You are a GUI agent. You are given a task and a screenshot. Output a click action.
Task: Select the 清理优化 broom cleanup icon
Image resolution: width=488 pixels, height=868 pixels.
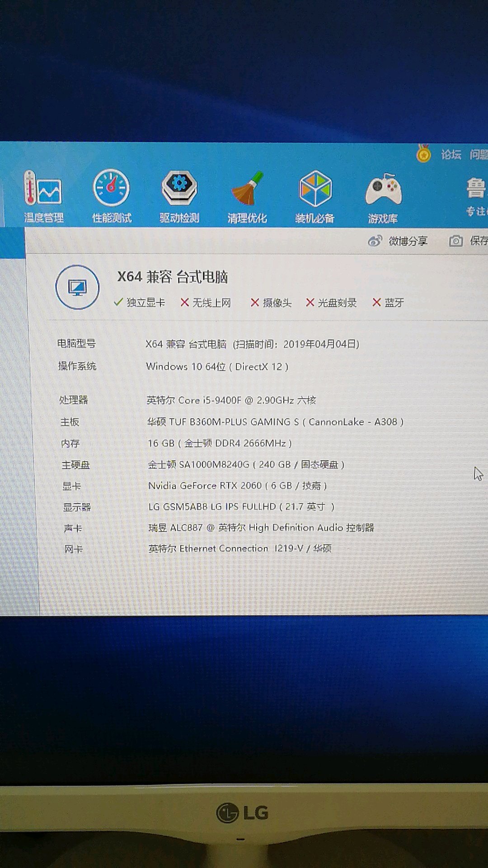(247, 198)
